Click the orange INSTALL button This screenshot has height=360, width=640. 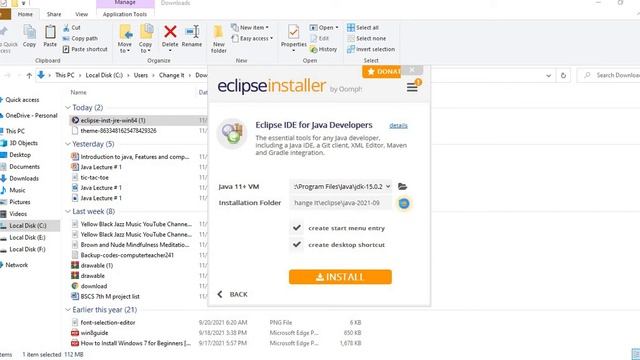coord(340,277)
